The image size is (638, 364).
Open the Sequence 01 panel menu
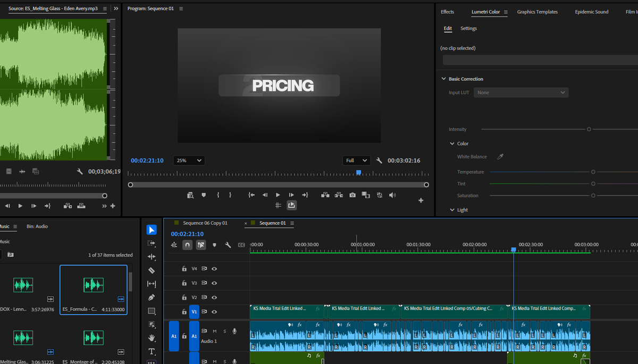coord(292,223)
